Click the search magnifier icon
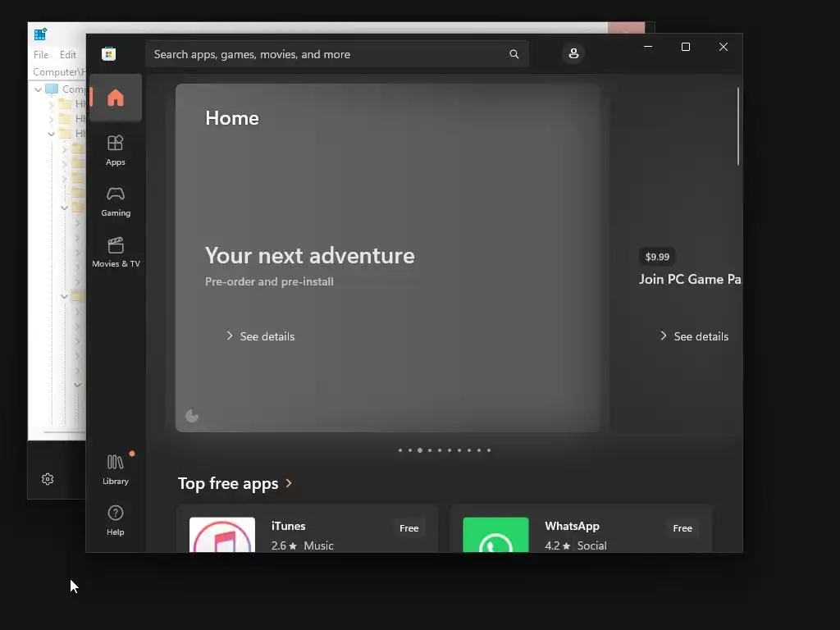This screenshot has width=840, height=630. 514,54
